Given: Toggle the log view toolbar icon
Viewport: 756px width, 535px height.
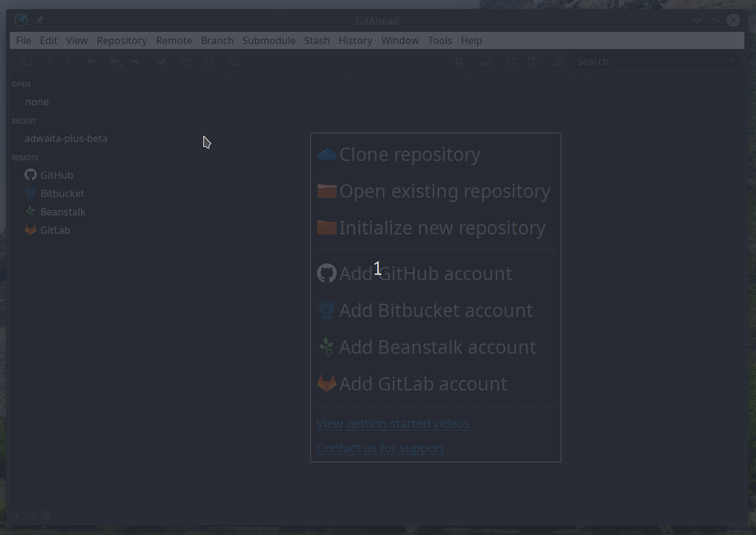Looking at the screenshot, I should click(485, 61).
